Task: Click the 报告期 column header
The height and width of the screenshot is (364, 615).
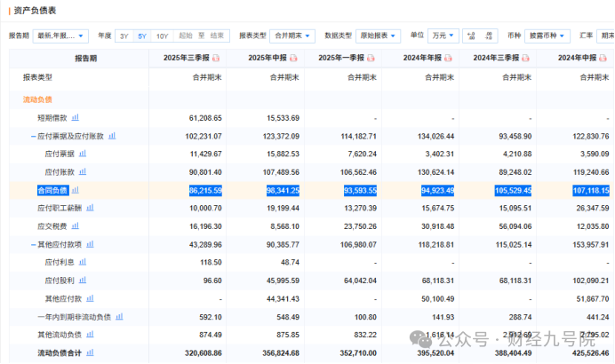Action: point(85,59)
